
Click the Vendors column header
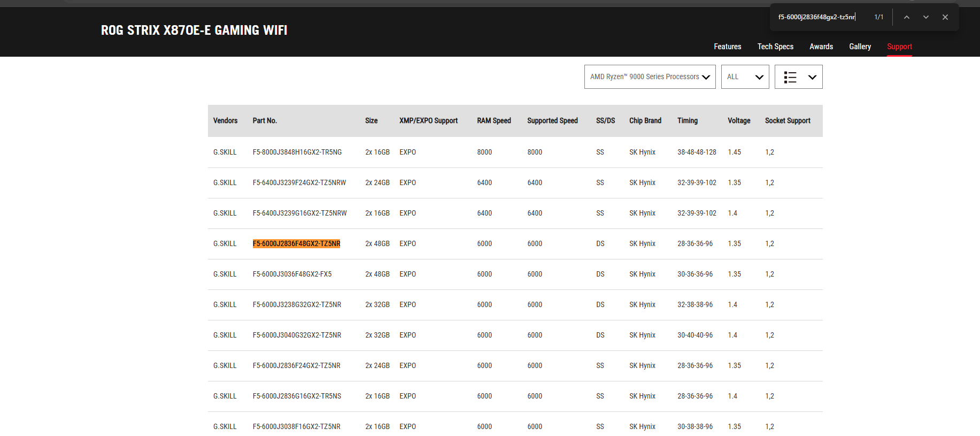coord(225,121)
